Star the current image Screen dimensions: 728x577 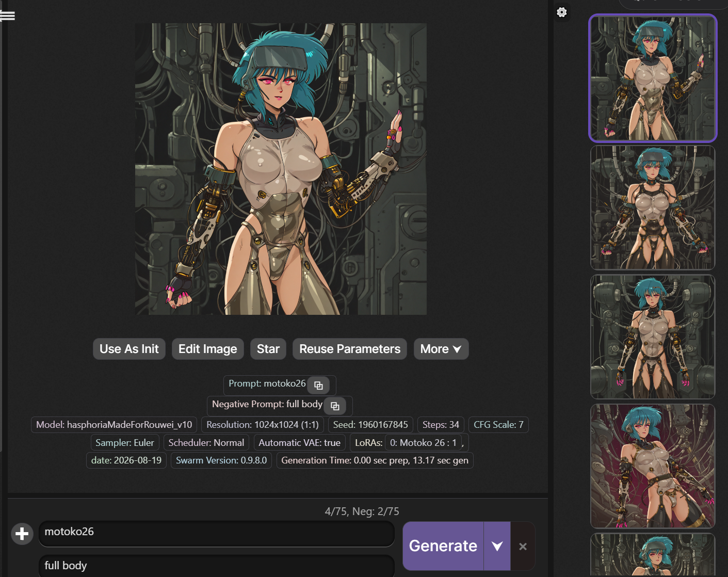(268, 349)
